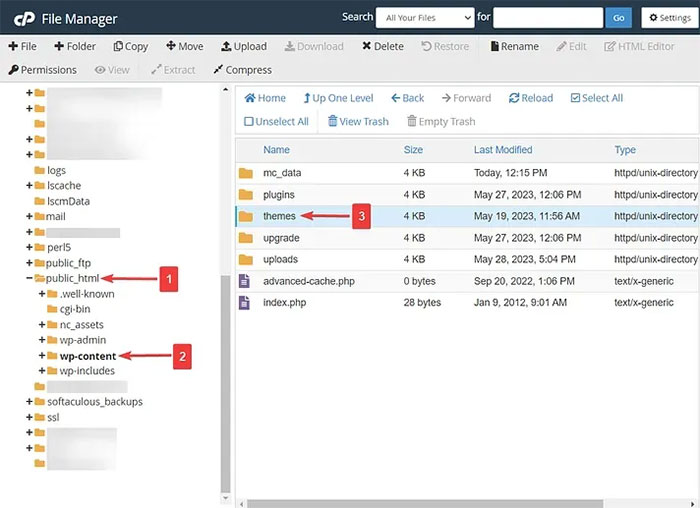Sort files by Name column header
700x508 pixels.
coord(276,150)
